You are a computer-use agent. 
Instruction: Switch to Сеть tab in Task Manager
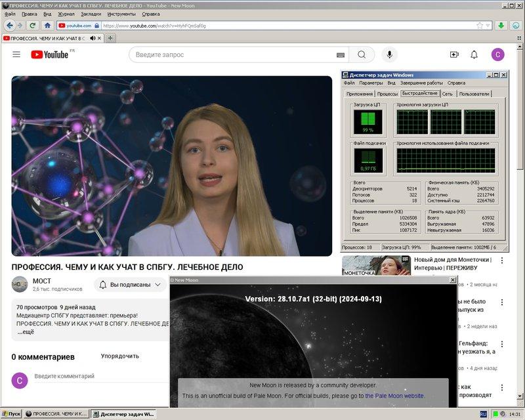[448, 94]
